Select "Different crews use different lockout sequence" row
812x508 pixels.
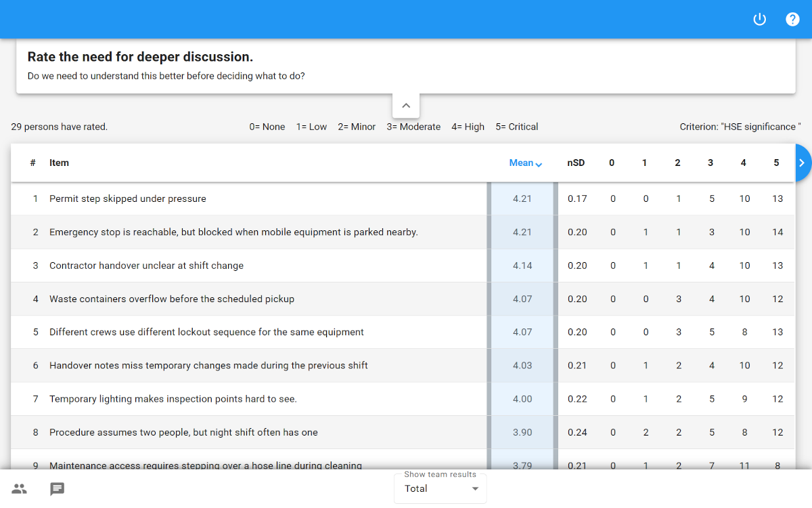(403, 332)
